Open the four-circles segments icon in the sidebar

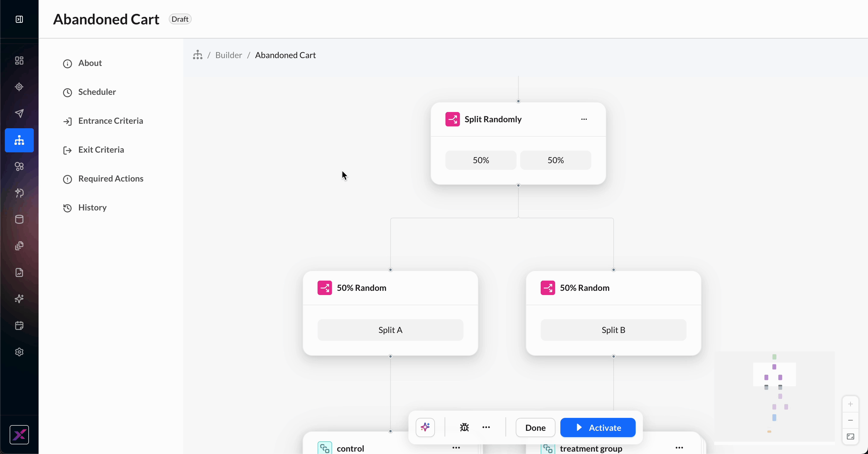(x=19, y=166)
